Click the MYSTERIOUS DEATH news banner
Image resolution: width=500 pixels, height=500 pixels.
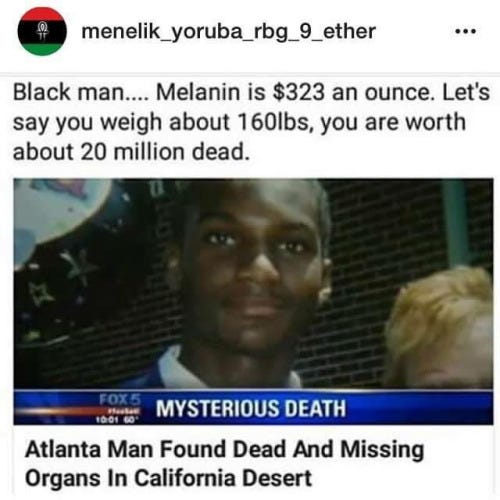click(253, 408)
